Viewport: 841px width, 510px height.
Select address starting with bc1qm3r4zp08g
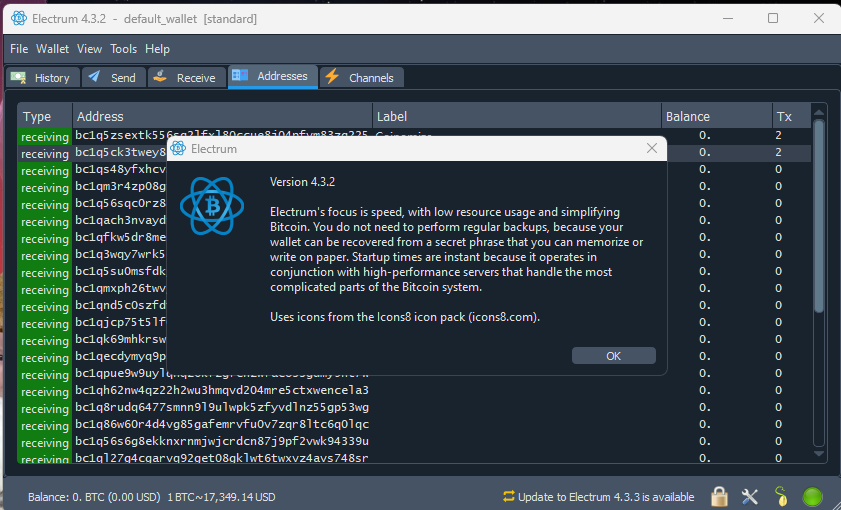coord(120,187)
